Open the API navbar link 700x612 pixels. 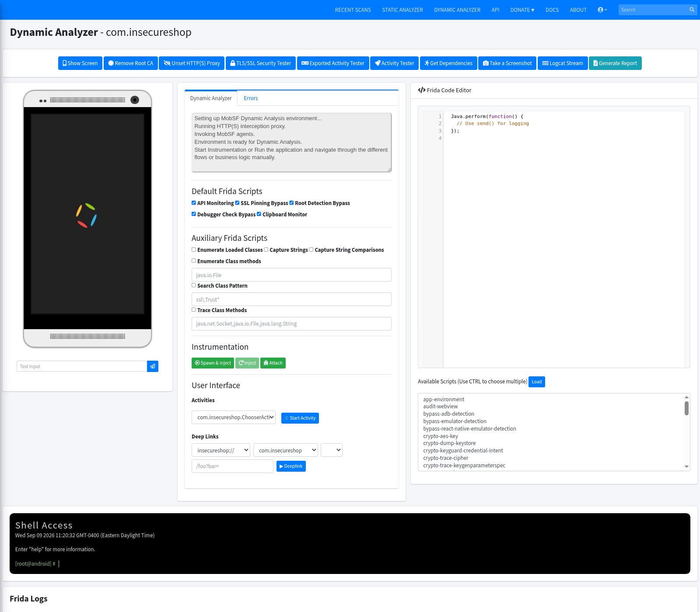[x=495, y=10]
